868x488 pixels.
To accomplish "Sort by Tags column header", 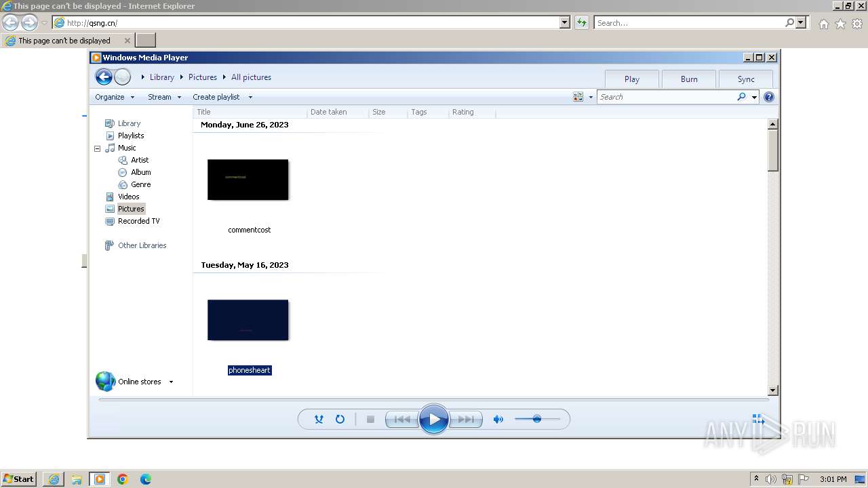I will pyautogui.click(x=428, y=112).
